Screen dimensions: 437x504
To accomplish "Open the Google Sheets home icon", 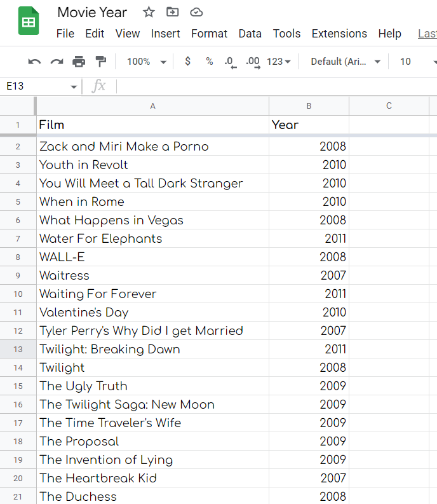I will point(29,21).
